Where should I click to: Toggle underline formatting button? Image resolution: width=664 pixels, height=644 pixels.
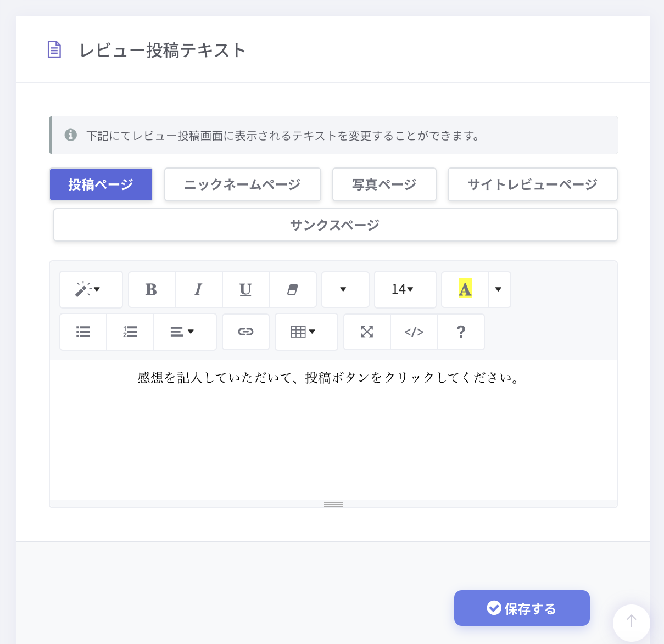point(245,289)
